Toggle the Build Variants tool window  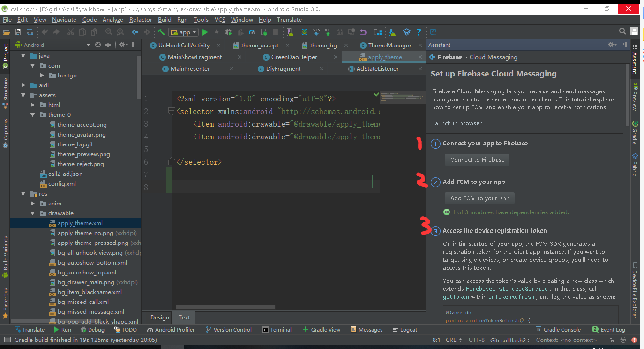pyautogui.click(x=6, y=256)
